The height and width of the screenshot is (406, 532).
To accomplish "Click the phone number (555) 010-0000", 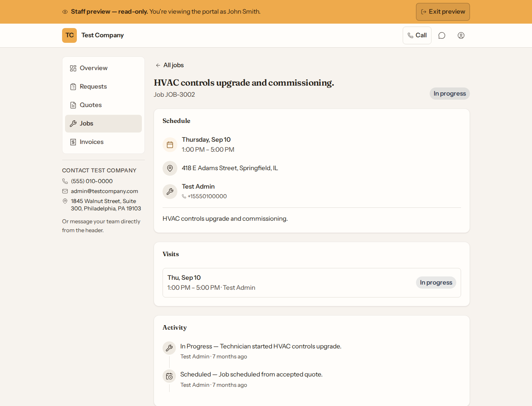I will 92,181.
